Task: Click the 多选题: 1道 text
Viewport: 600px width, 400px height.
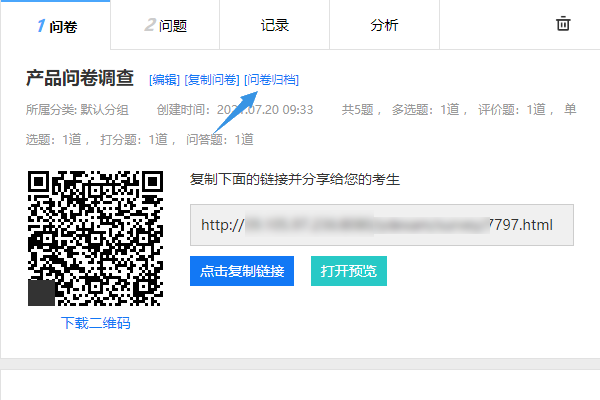Action: click(x=426, y=110)
